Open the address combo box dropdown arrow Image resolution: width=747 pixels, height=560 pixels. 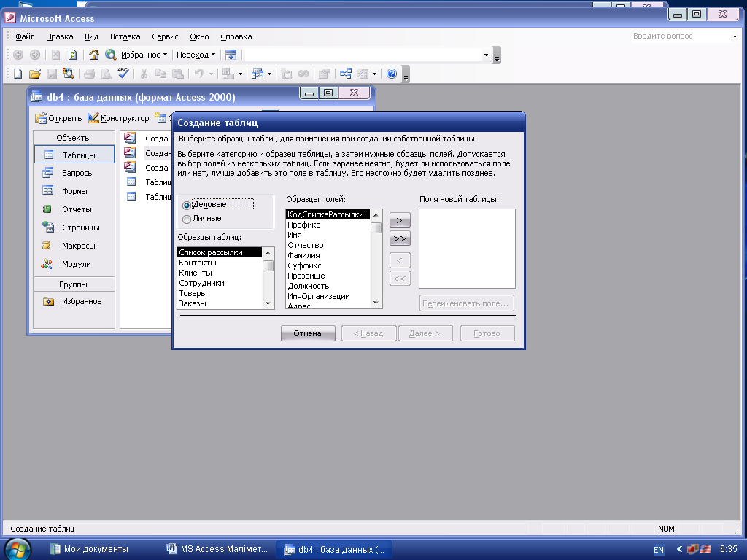pos(486,55)
